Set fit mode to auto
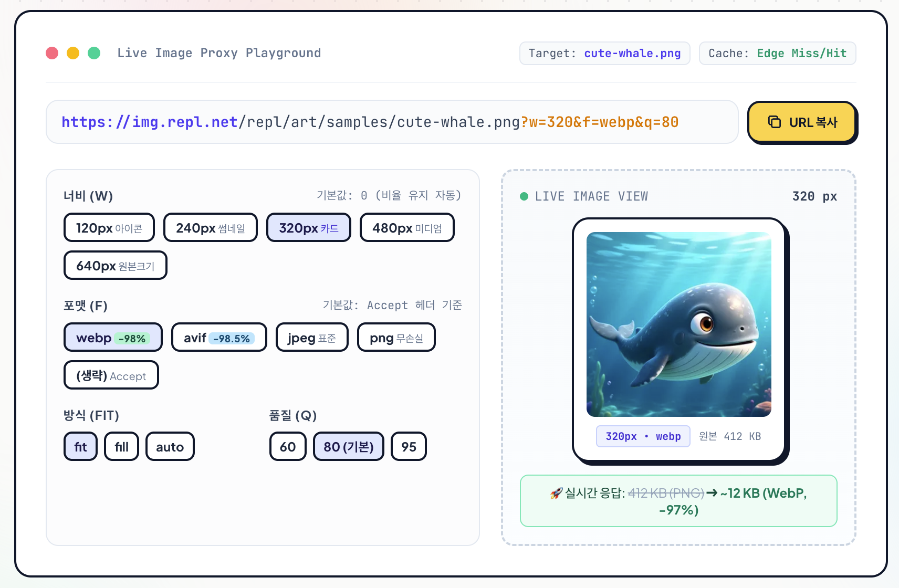The height and width of the screenshot is (588, 899). [170, 447]
